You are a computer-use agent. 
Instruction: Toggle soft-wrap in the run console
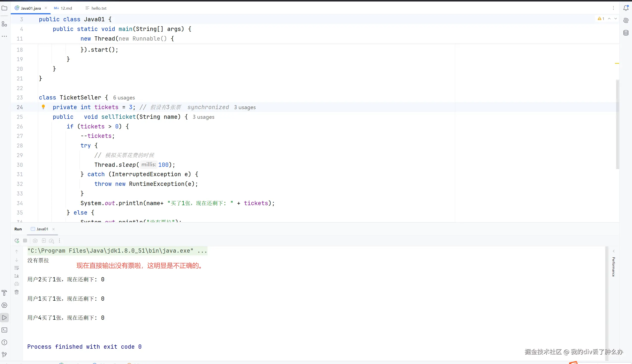click(x=17, y=268)
